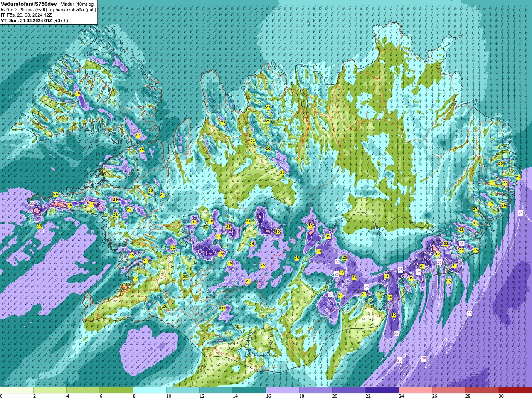The width and height of the screenshot is (532, 399).
Task: Click the legend scale tick value '6'
Action: point(101,396)
